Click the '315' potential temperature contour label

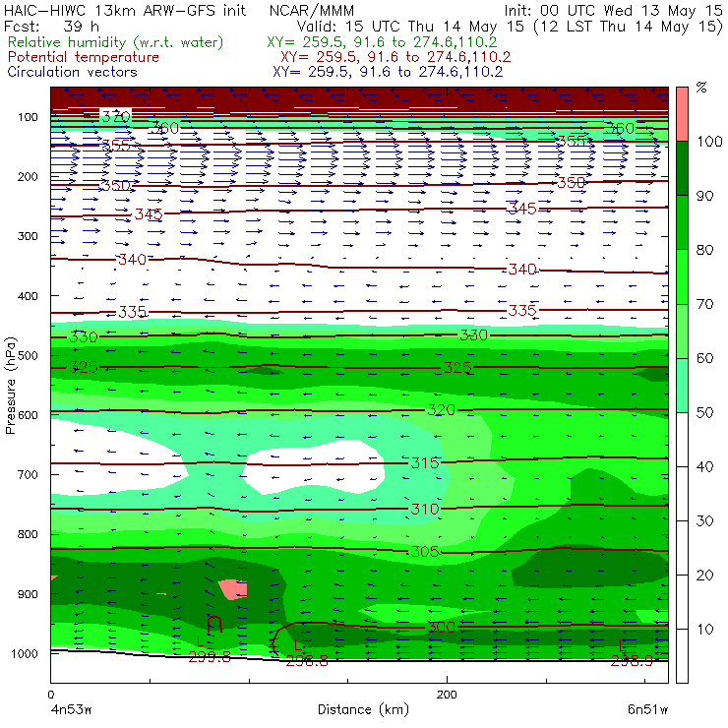click(425, 463)
